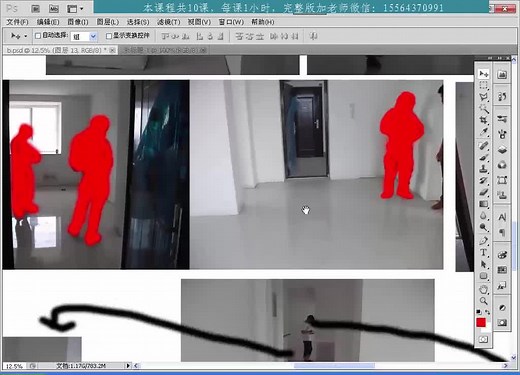Open the Character panel icon
This screenshot has height=375, width=520.
[x=502, y=217]
